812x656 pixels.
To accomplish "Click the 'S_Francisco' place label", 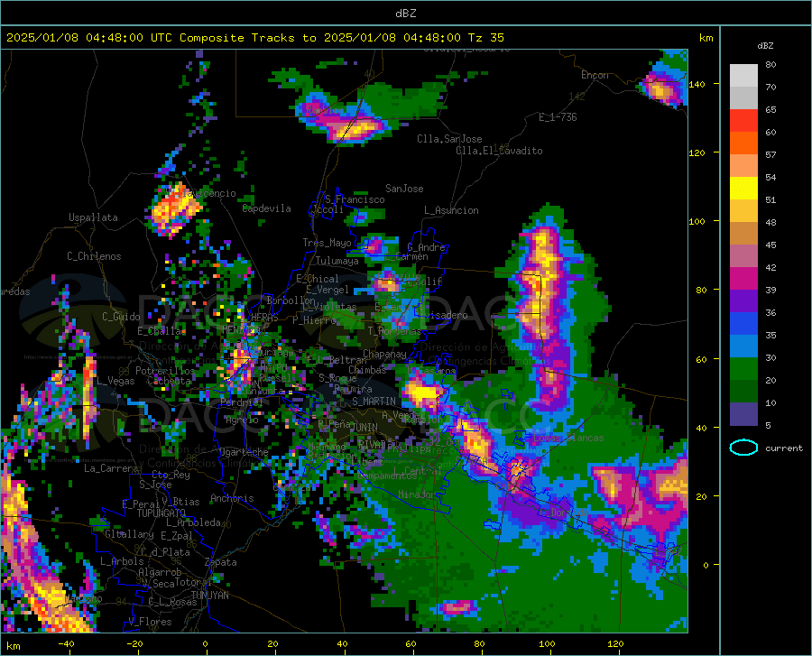I will [x=355, y=199].
